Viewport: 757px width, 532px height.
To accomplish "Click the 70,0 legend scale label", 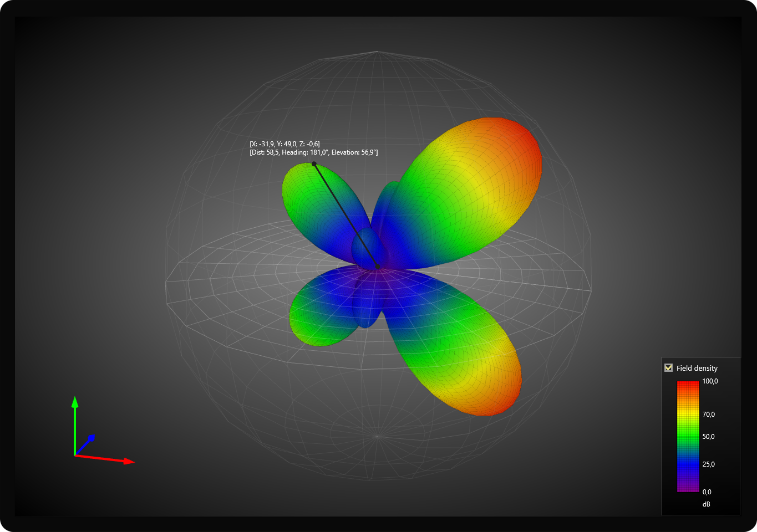I will (x=708, y=415).
